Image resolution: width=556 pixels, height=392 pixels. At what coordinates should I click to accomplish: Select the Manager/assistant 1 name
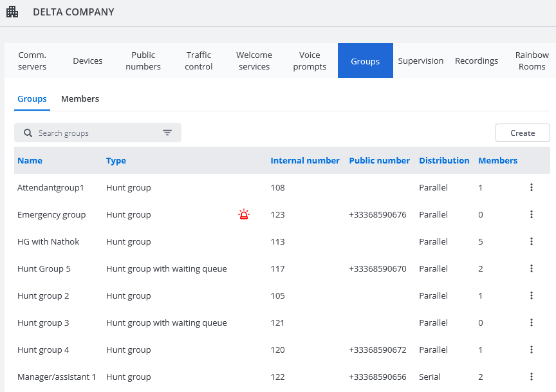(x=57, y=377)
